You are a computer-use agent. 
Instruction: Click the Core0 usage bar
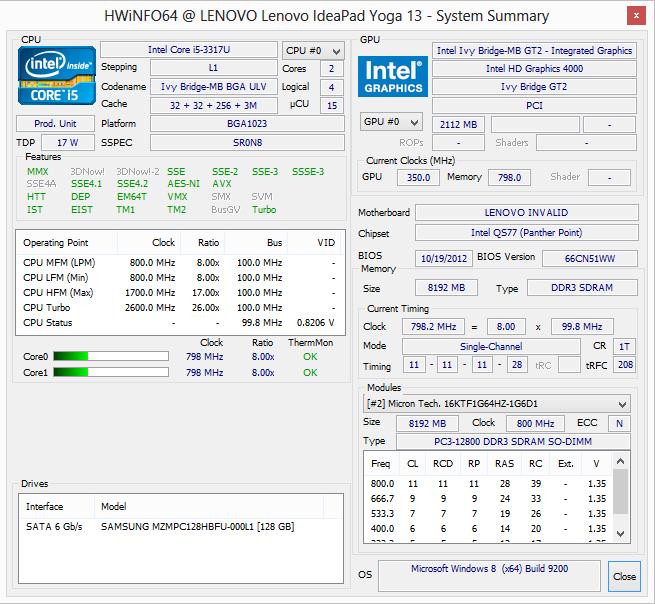111,356
